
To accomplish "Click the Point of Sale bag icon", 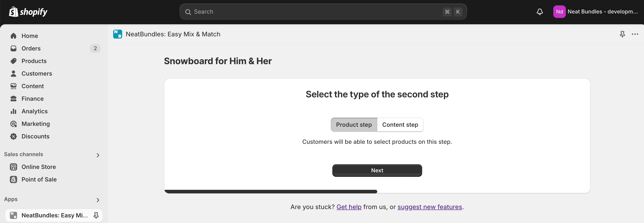I will coord(13,179).
